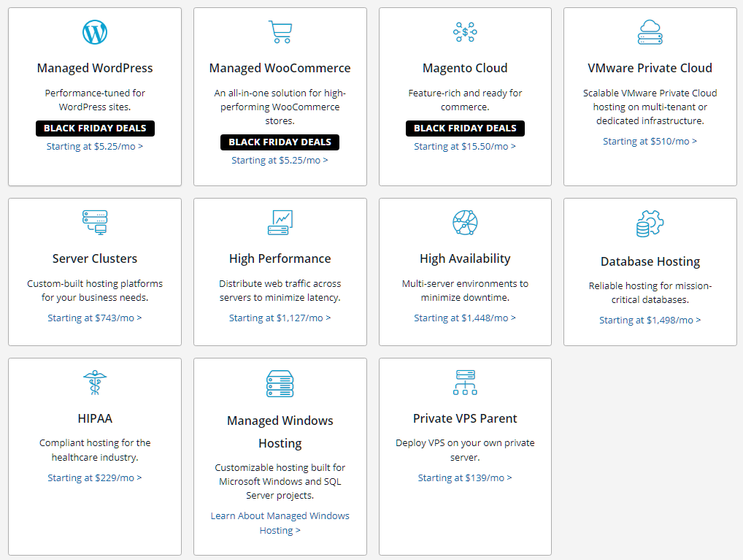Click the Managed Windows Hosting server icon
Screen dimensions: 743x560
point(280,383)
